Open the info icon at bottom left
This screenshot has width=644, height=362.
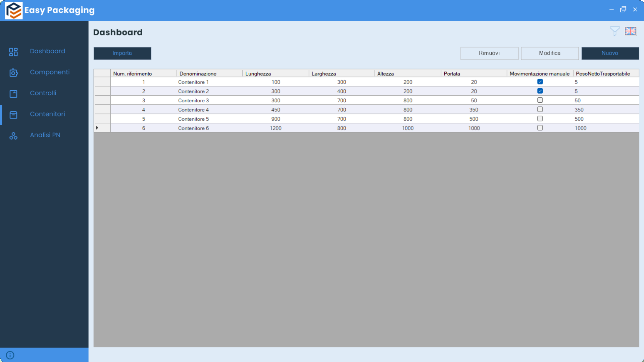(x=10, y=355)
